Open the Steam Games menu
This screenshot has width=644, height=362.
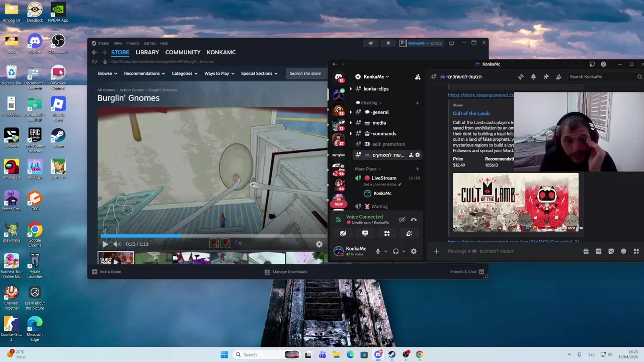tap(149, 43)
